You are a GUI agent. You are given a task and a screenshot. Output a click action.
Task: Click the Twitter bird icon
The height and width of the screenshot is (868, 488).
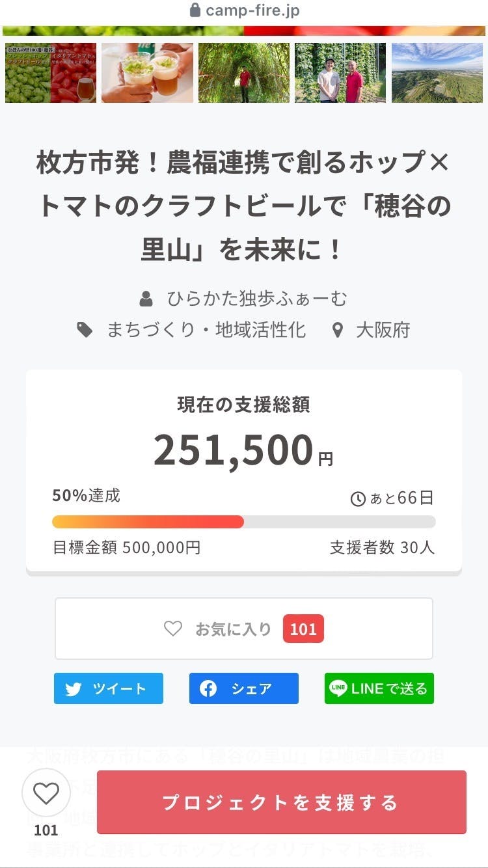pyautogui.click(x=74, y=689)
